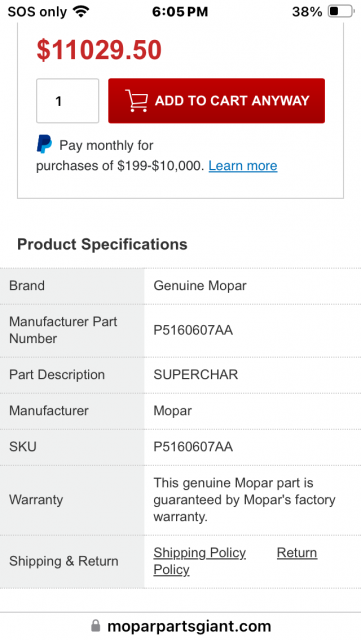Tap the padlock icon beside the URL
This screenshot has height=640, width=361.
[96, 626]
